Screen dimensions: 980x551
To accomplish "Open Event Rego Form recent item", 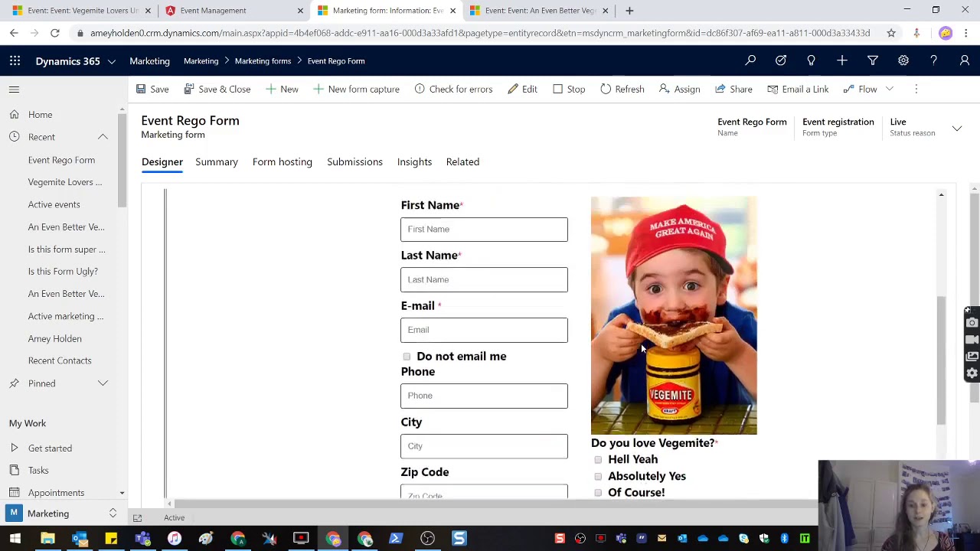I will click(61, 160).
